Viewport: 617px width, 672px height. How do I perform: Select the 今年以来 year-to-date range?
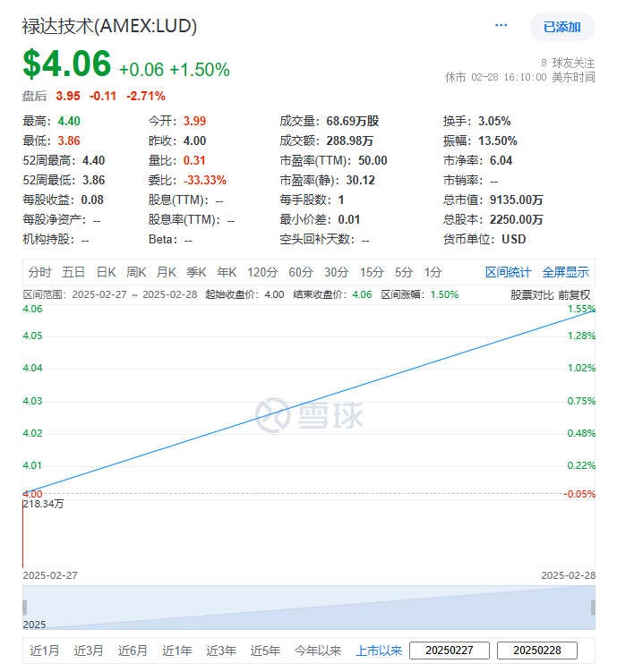[x=318, y=651]
